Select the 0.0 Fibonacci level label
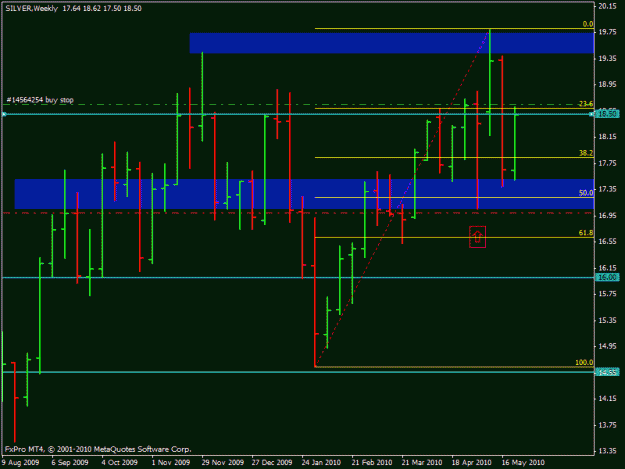The width and height of the screenshot is (625, 469). pyautogui.click(x=588, y=24)
